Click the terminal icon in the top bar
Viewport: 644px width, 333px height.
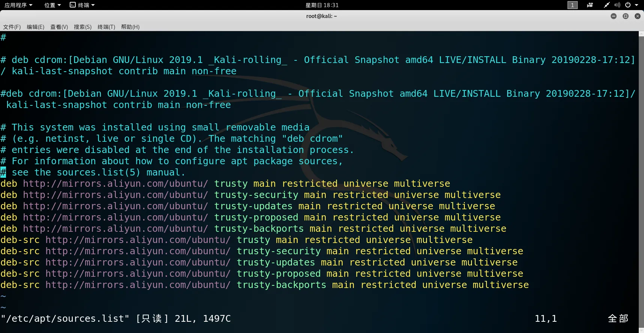[73, 5]
